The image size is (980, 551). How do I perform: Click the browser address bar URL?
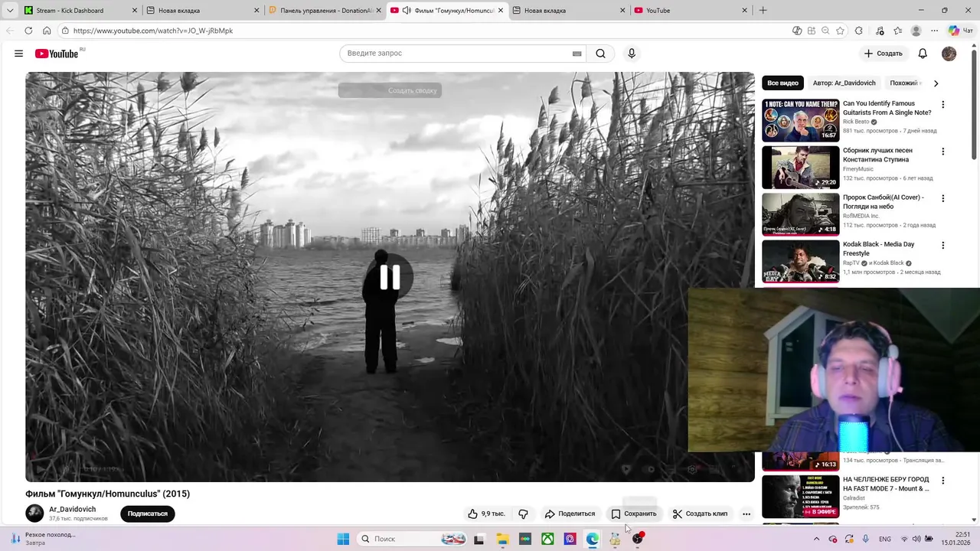pos(153,31)
